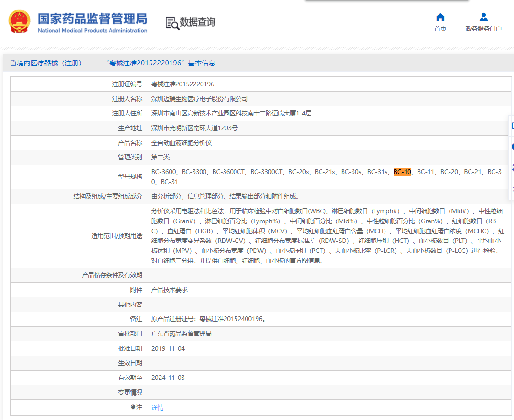Click the 有效期至 row label
Image resolution: width=514 pixels, height=420 pixels.
click(130, 378)
